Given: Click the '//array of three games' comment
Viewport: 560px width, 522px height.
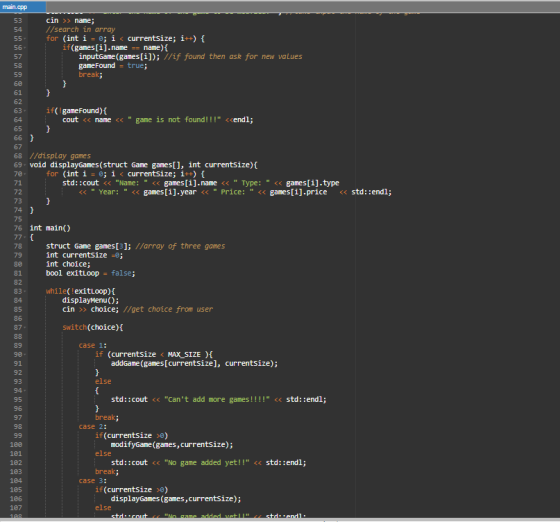Looking at the screenshot, I should [x=180, y=246].
